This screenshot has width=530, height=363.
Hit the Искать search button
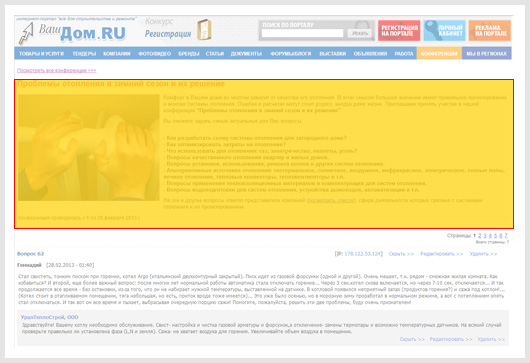(x=360, y=33)
